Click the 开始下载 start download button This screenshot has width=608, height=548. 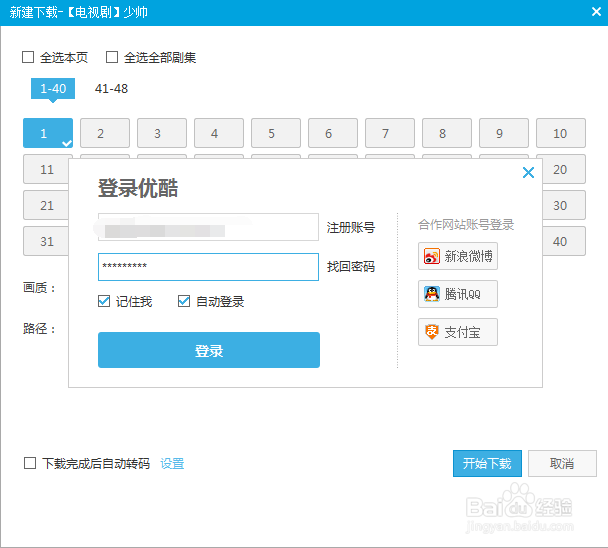click(x=487, y=463)
